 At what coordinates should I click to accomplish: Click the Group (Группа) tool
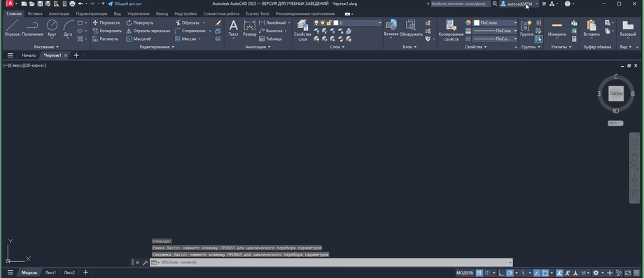coord(526,28)
